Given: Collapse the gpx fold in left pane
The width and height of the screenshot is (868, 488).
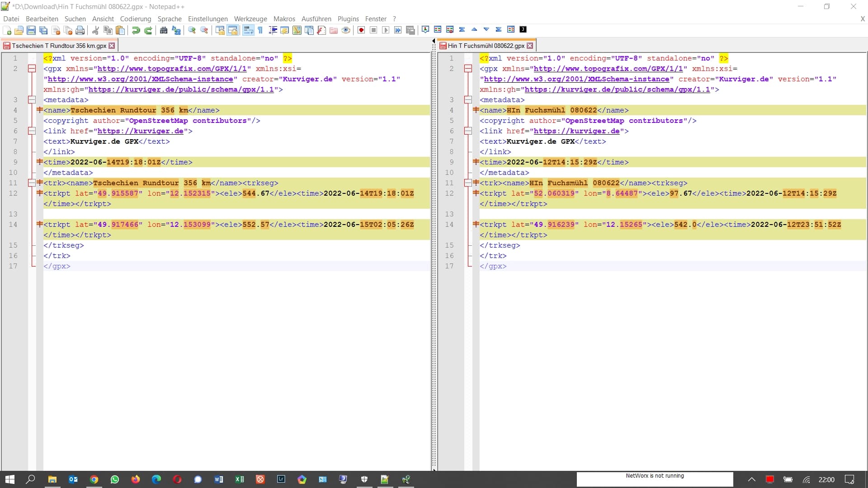Looking at the screenshot, I should [32, 69].
